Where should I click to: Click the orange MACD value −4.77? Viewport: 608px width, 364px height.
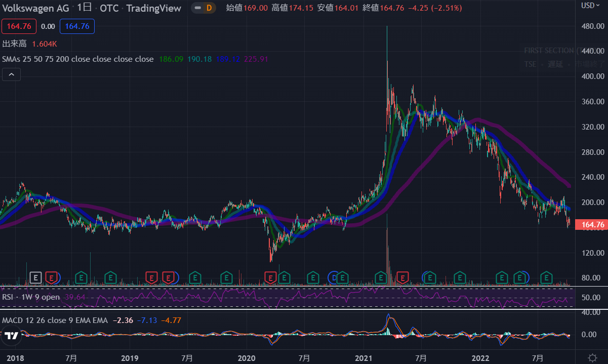(x=171, y=320)
